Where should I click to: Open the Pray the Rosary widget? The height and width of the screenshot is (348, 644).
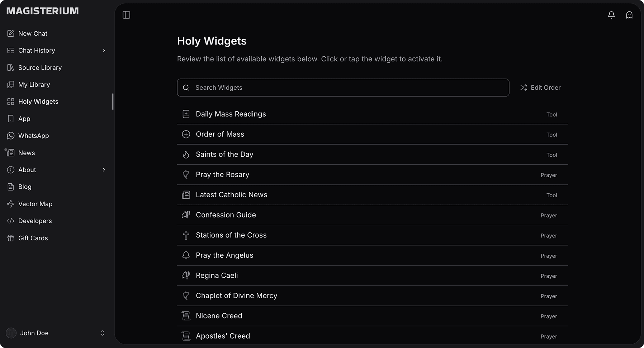pos(222,175)
